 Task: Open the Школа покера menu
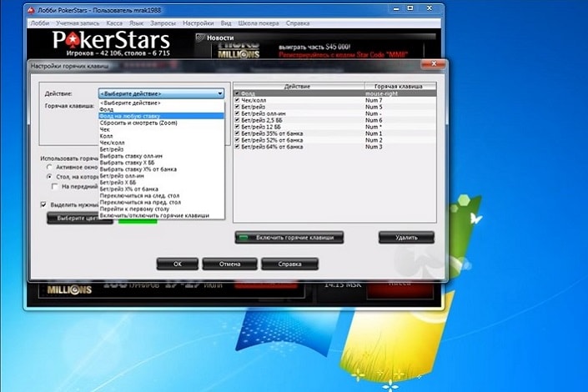[259, 23]
